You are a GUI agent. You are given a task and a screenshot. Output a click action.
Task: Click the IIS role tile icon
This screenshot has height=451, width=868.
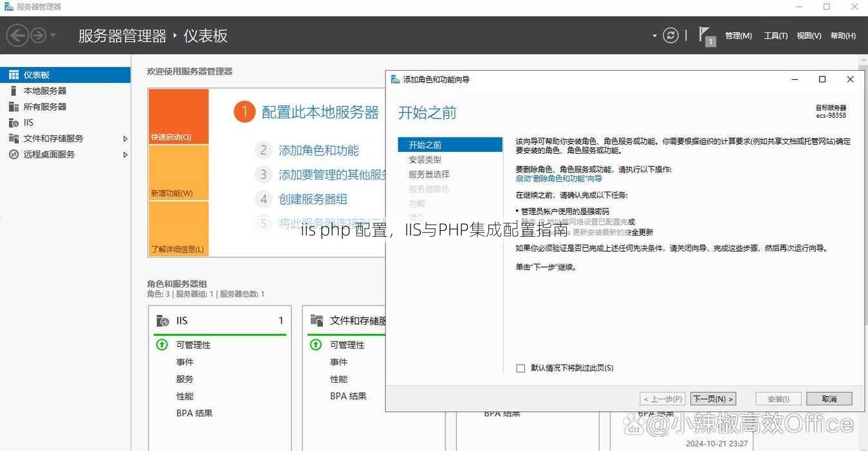[x=163, y=320]
